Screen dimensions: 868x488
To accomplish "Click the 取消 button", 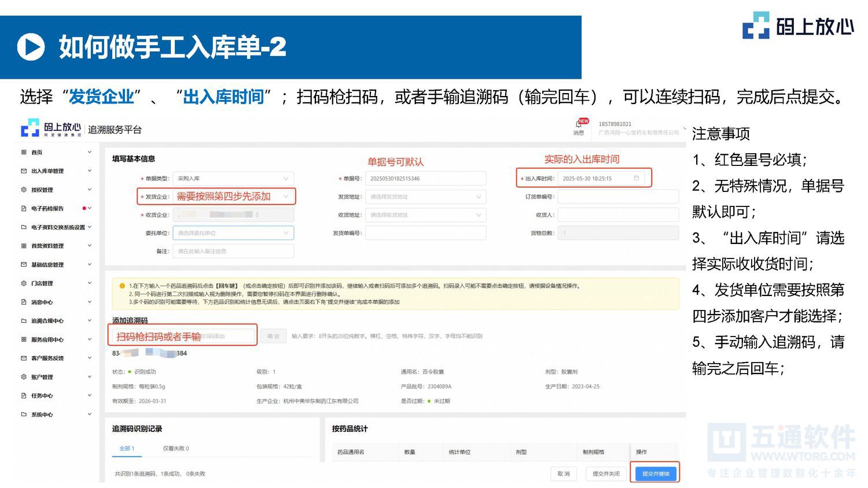I will pyautogui.click(x=562, y=473).
